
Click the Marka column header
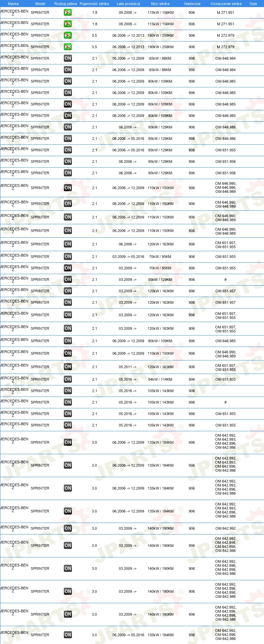[13, 4]
